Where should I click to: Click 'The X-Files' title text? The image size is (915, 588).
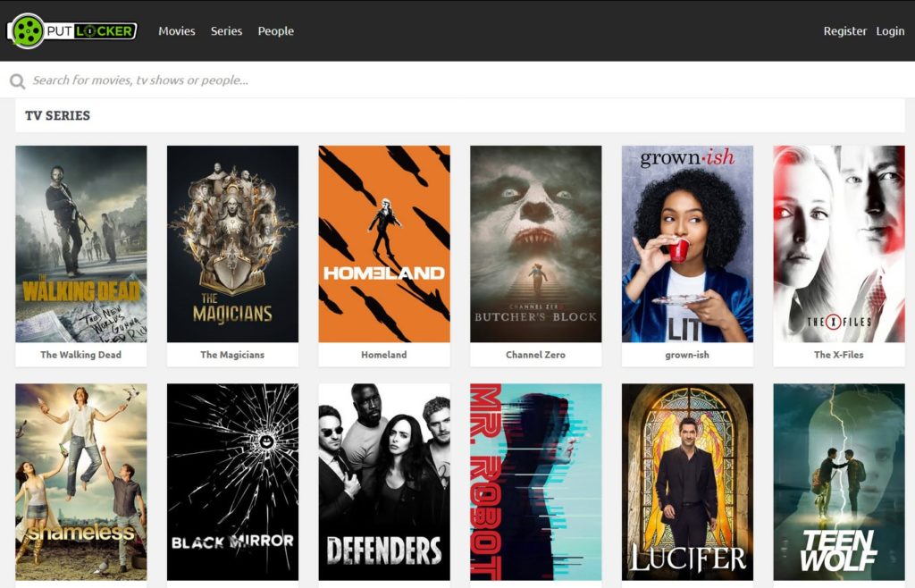(839, 355)
